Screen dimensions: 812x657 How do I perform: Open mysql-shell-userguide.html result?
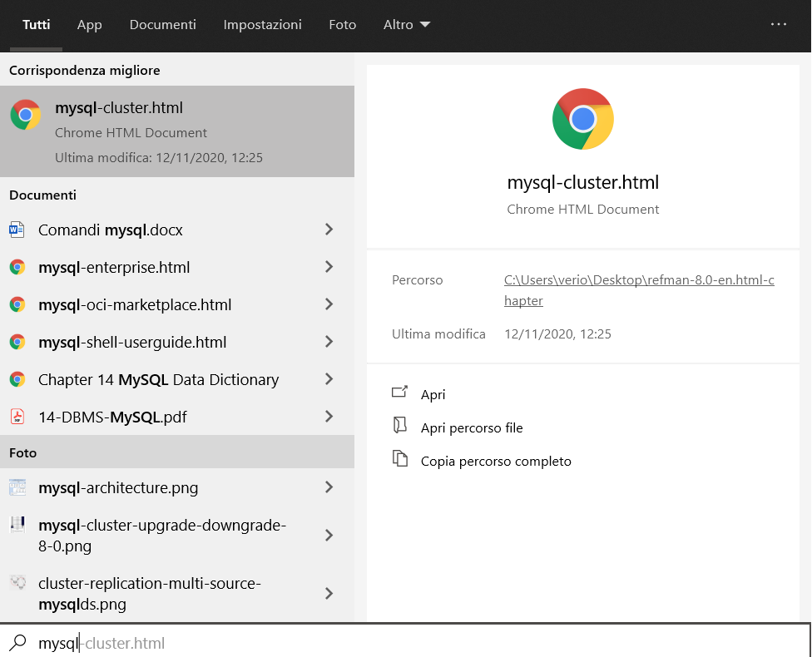[x=132, y=342]
